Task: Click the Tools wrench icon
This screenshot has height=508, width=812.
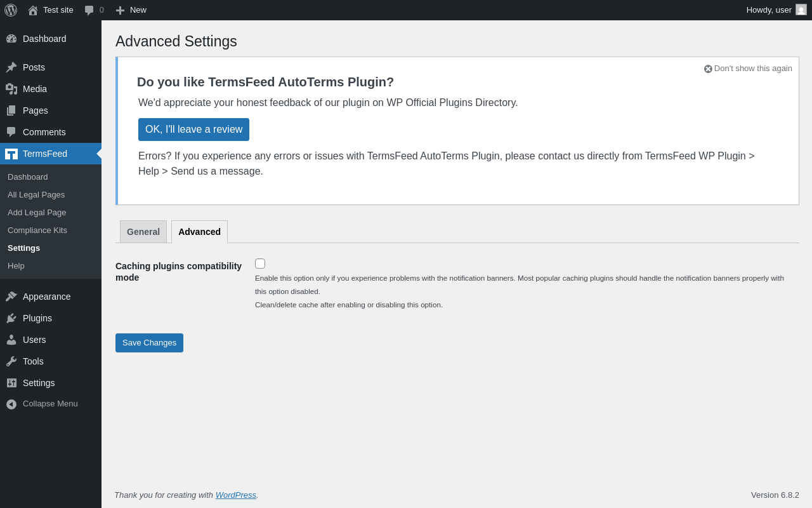Action: pos(11,361)
